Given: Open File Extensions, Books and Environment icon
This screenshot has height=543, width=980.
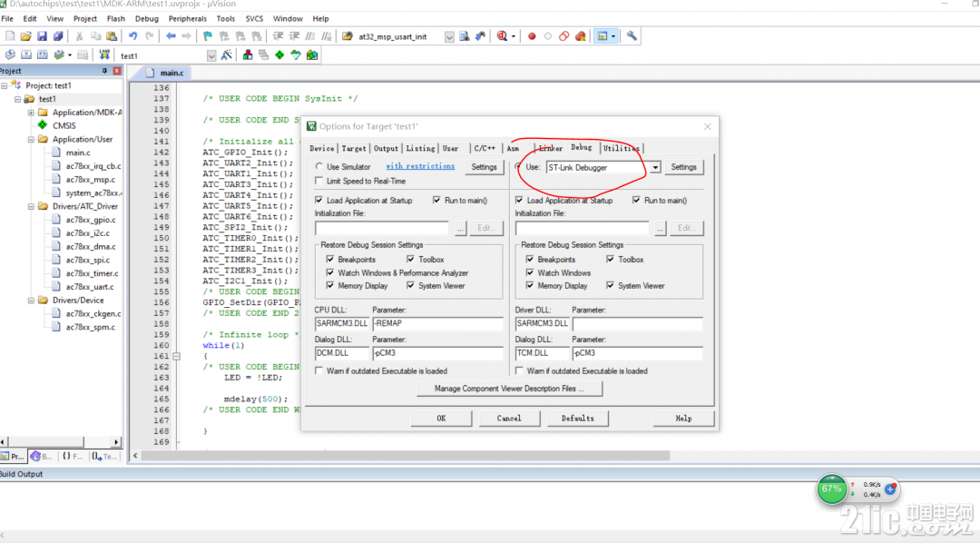Looking at the screenshot, I should (x=248, y=55).
